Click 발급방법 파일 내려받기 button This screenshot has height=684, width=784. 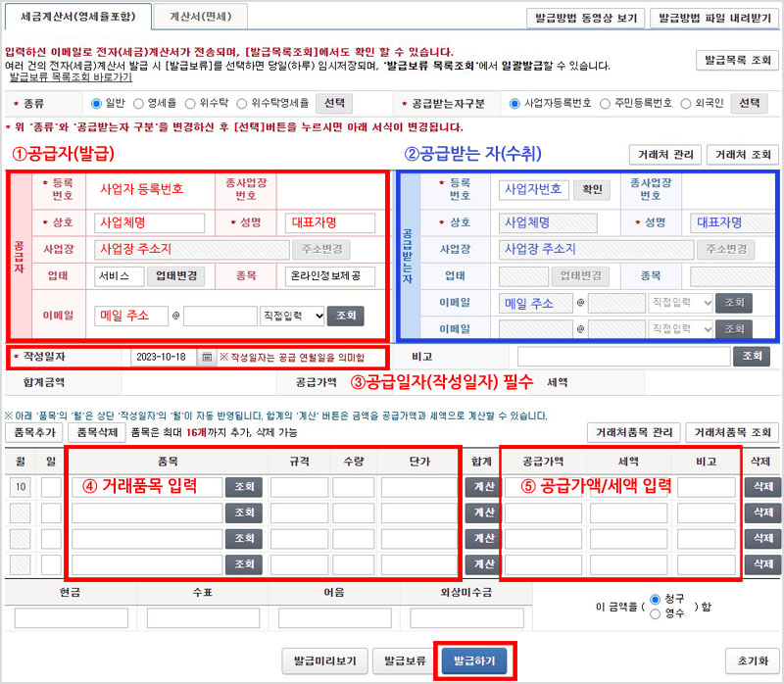tap(714, 19)
